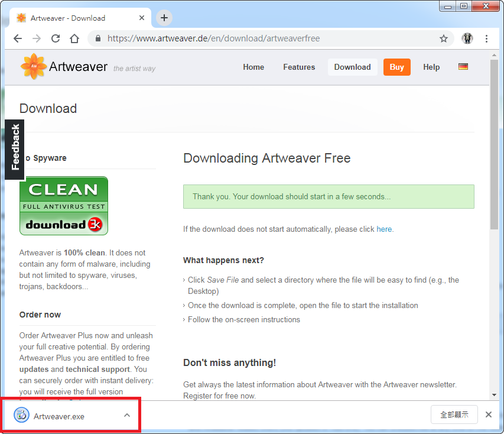
Task: Click the 'Follow the on-screen instructions' line
Action: click(x=243, y=319)
